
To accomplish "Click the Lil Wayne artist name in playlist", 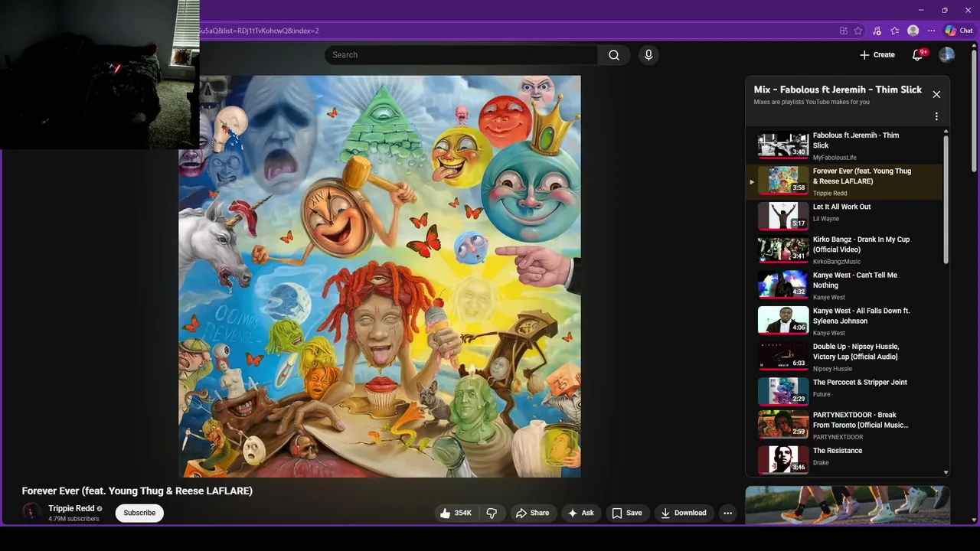I will [826, 219].
